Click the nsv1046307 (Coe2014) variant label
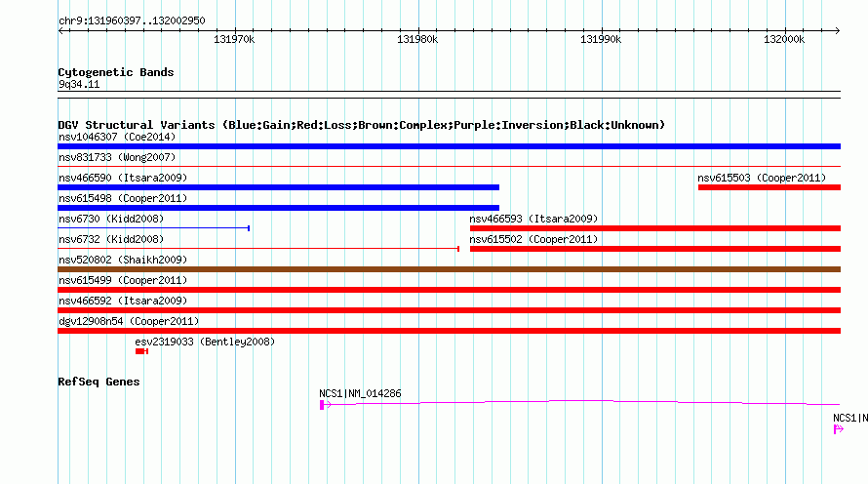 click(x=117, y=137)
